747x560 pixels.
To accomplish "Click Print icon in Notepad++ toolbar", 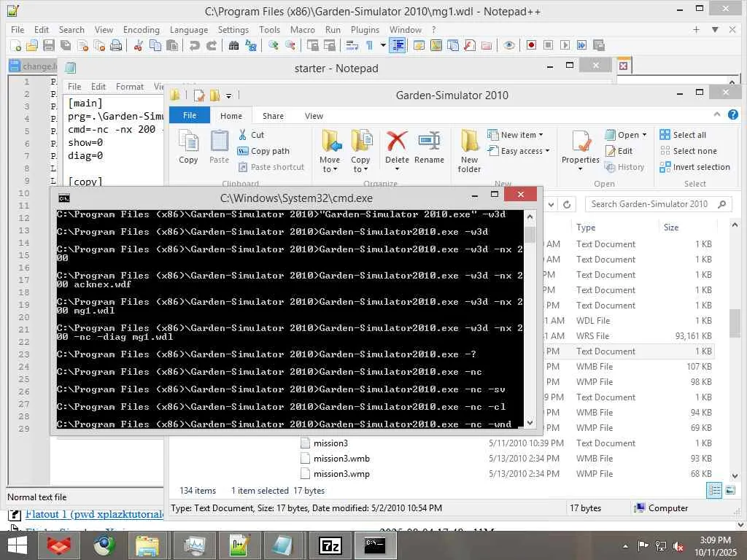I will (x=116, y=46).
